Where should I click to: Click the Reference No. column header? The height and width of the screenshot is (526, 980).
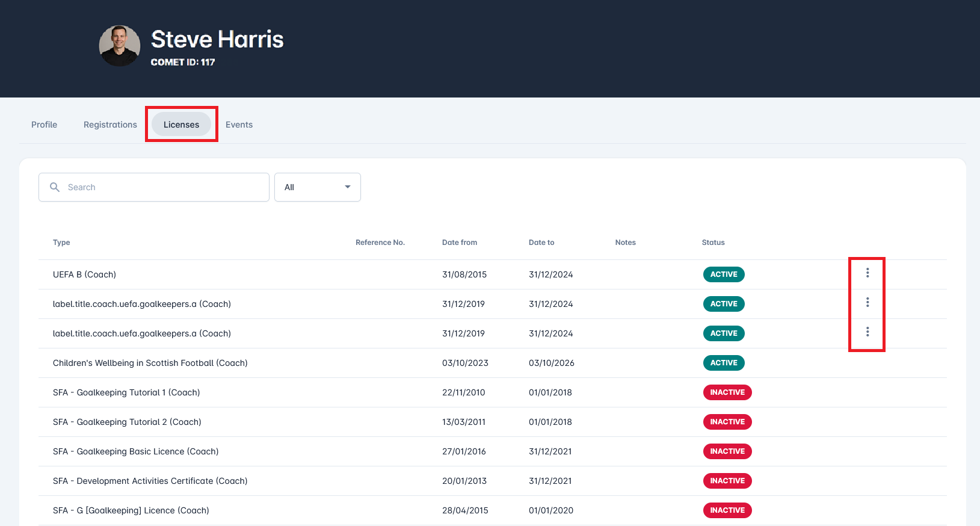[380, 243]
